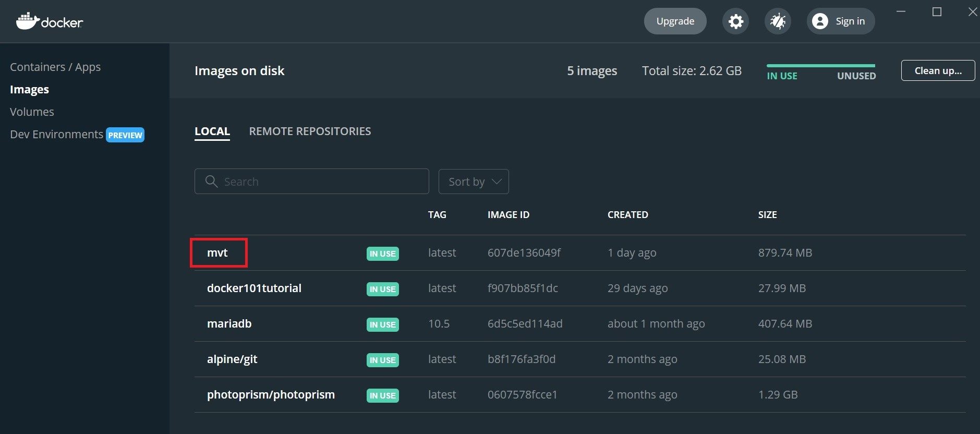Click the search magnifier icon
This screenshot has height=434, width=980.
pyautogui.click(x=211, y=182)
